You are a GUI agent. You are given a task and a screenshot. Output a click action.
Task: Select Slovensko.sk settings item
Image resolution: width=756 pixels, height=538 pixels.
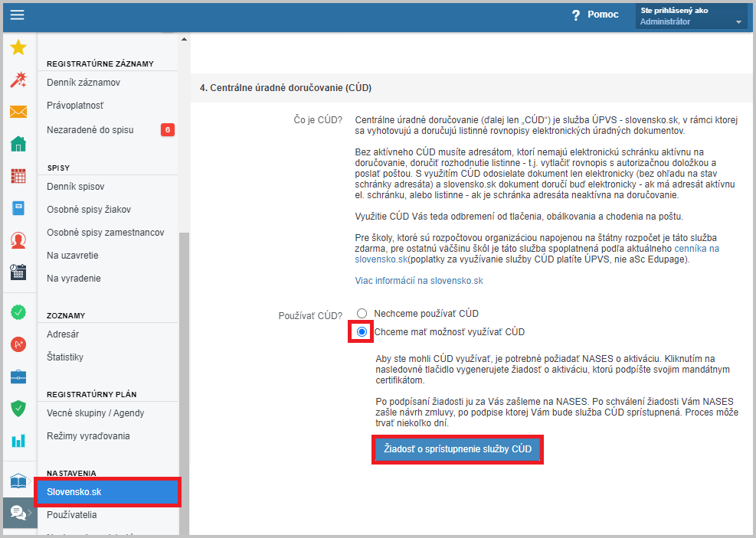pos(107,492)
